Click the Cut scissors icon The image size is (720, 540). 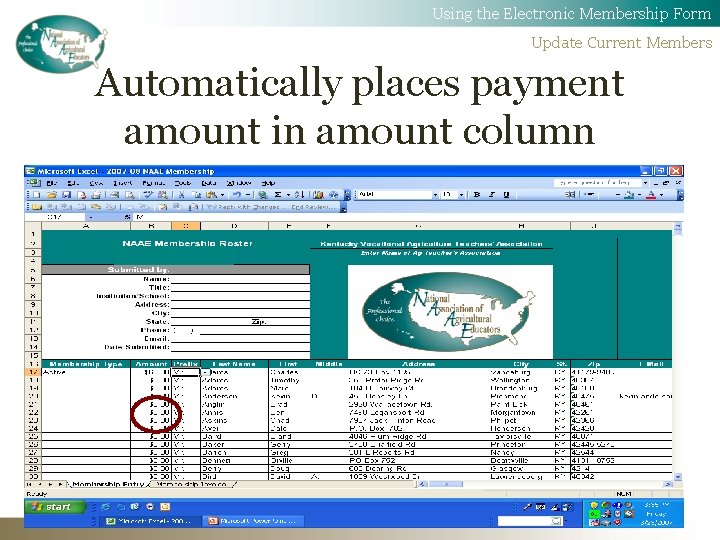(181, 195)
